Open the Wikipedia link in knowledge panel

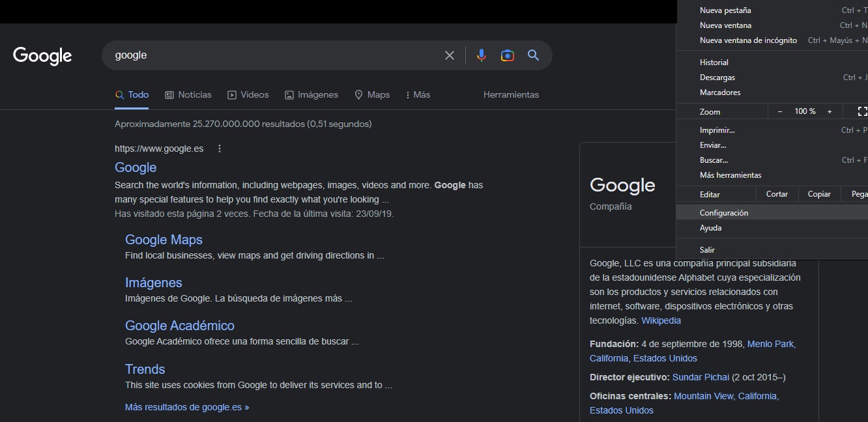[x=661, y=320]
